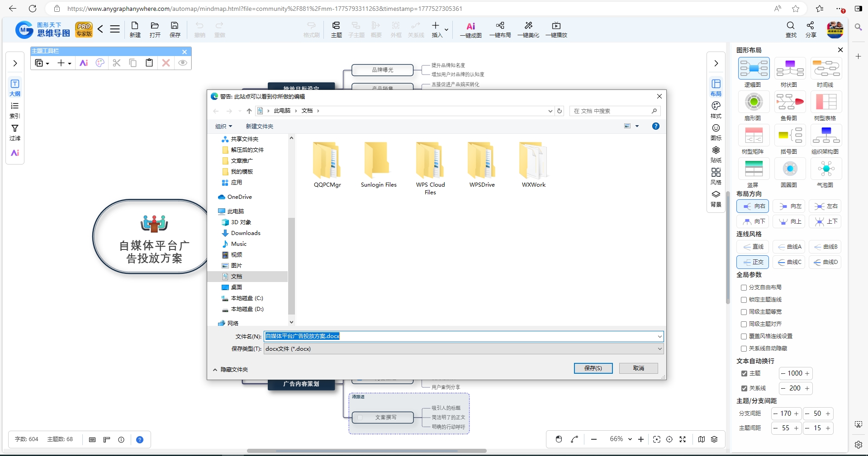Open help icon in save dialog
Image resolution: width=868 pixels, height=456 pixels.
click(656, 126)
